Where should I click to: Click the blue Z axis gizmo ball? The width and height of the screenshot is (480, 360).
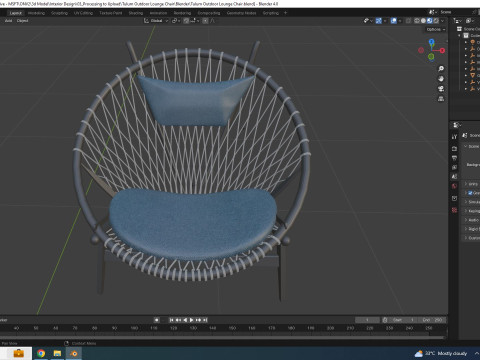(x=432, y=42)
